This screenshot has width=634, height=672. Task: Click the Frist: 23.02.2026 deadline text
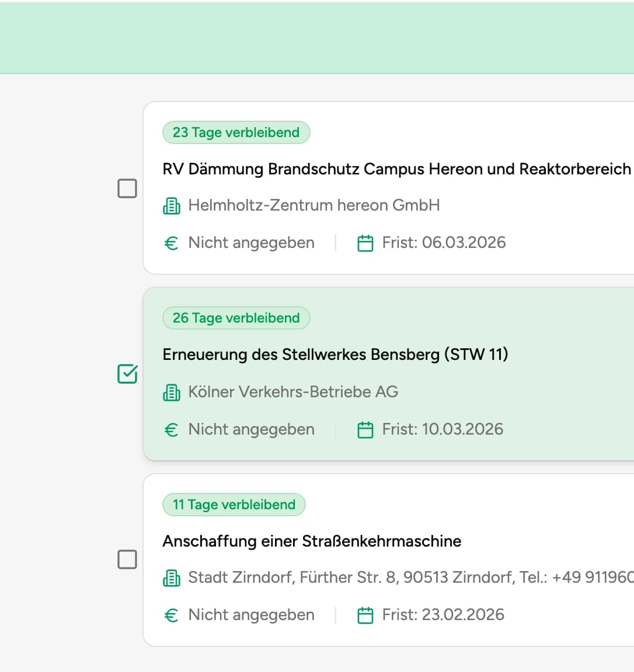(x=443, y=615)
